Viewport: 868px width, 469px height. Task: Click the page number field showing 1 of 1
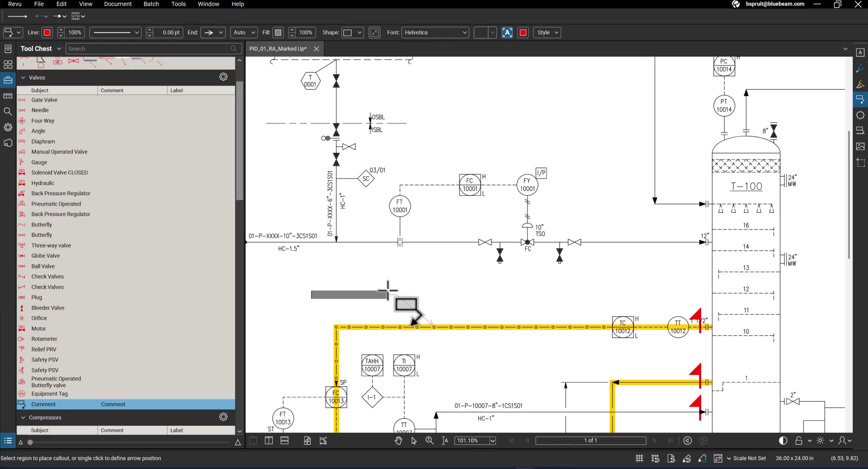pos(590,441)
